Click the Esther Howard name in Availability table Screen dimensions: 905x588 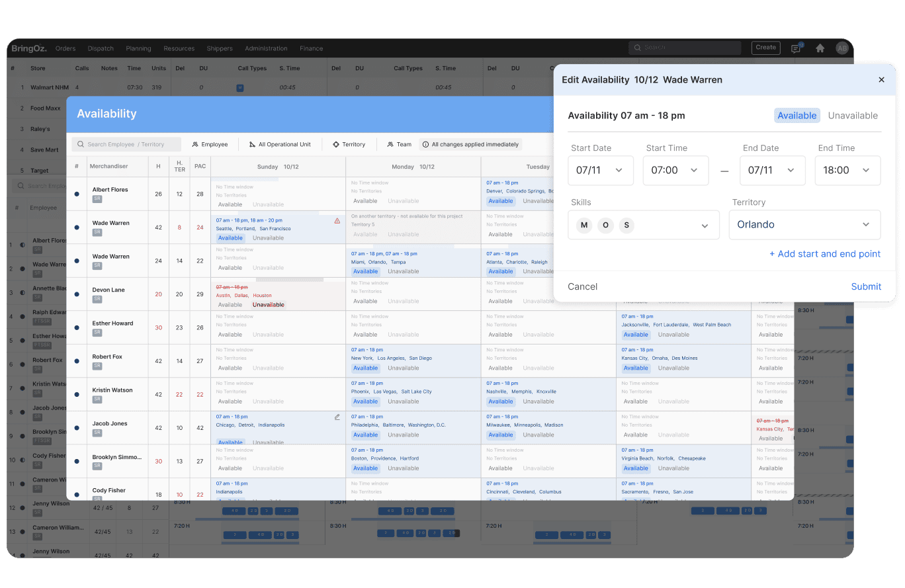click(112, 323)
